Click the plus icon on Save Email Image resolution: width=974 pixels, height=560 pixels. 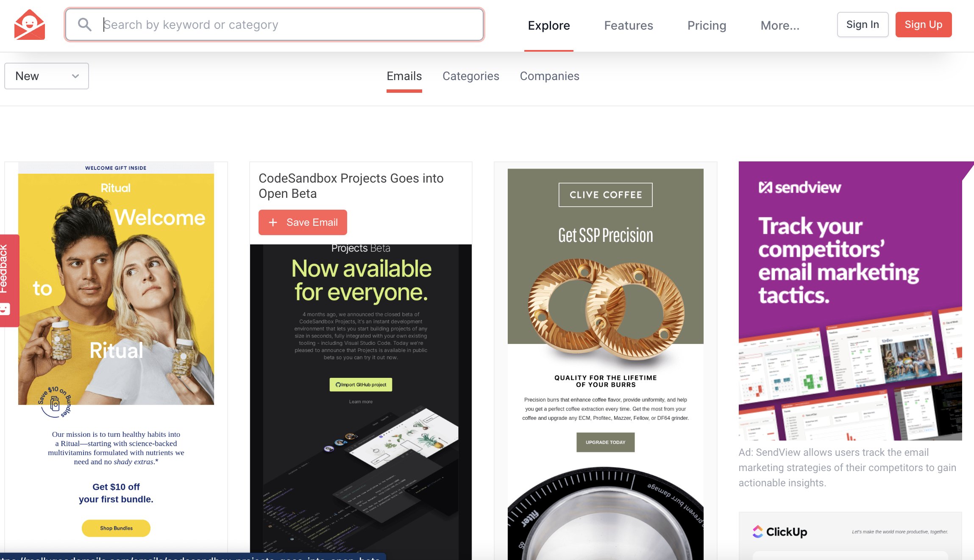(273, 222)
